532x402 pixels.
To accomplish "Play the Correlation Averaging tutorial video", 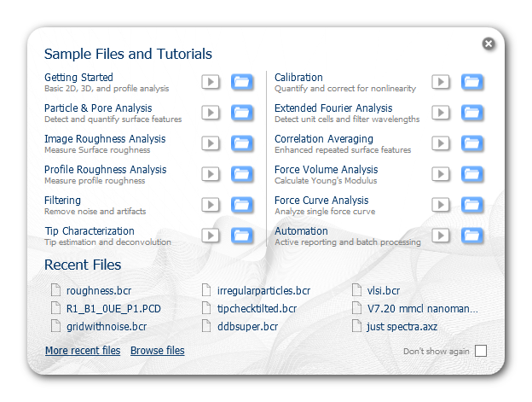I will 441,143.
